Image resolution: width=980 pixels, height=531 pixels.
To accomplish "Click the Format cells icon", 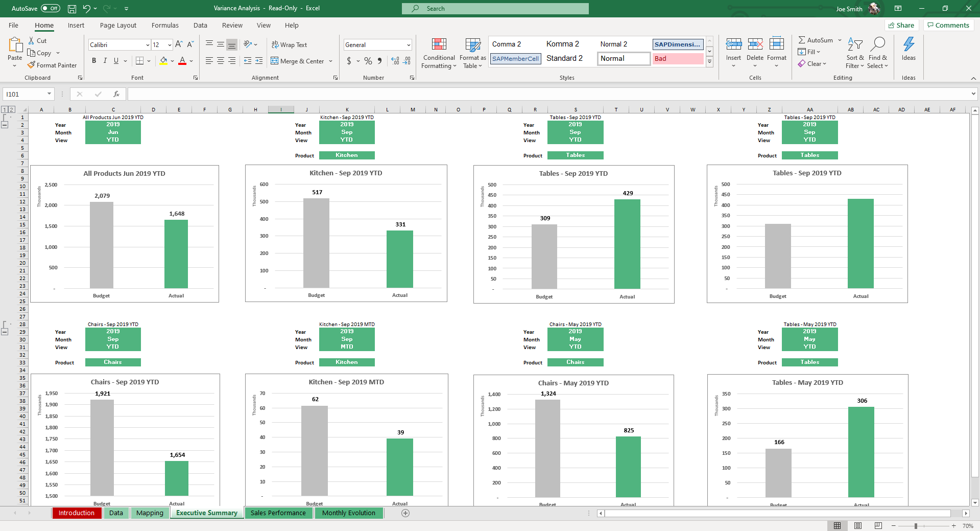I will point(777,44).
